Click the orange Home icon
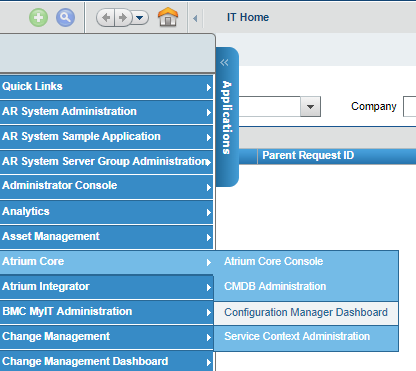 coord(168,17)
